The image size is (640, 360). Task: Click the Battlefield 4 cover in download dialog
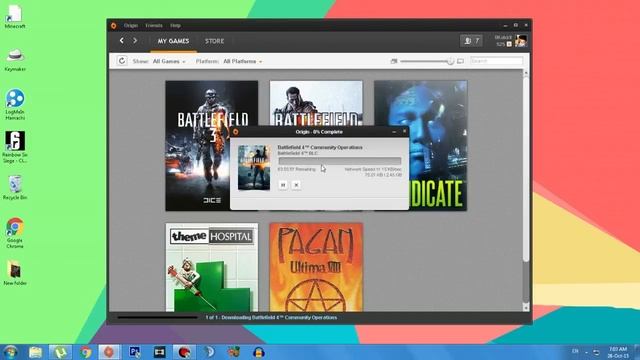(x=254, y=167)
